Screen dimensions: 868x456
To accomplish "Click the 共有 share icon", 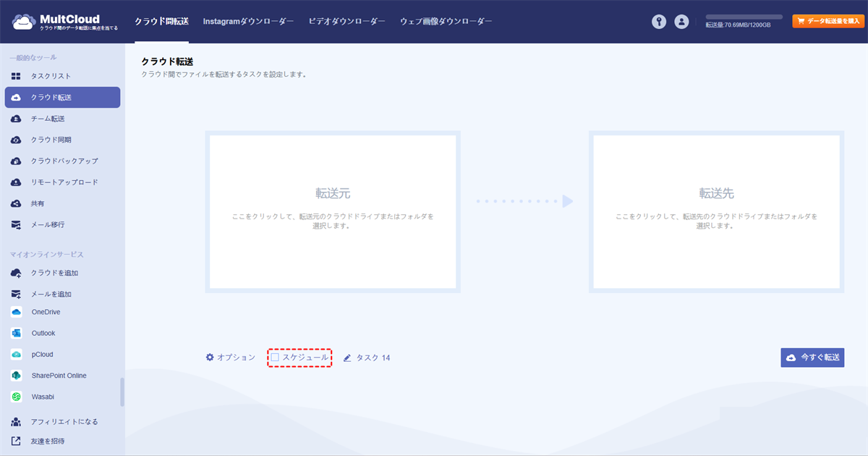I will click(x=17, y=203).
